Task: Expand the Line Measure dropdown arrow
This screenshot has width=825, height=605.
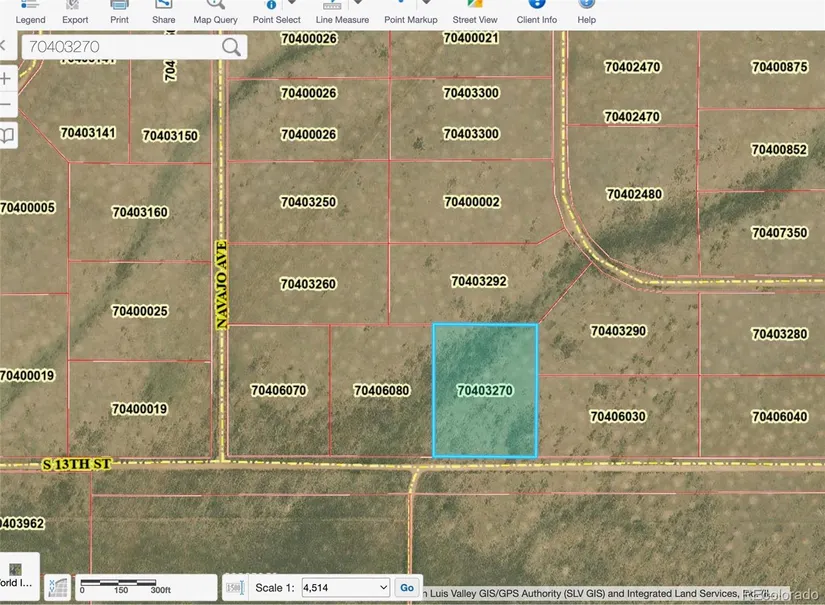Action: 358,4
